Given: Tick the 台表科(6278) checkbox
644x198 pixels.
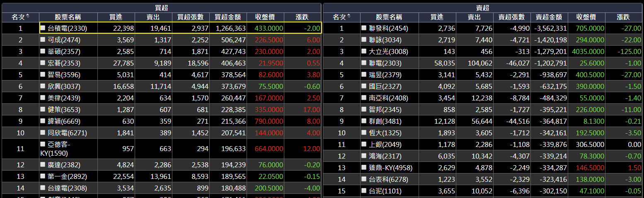Looking at the screenshot, I should (364, 179).
